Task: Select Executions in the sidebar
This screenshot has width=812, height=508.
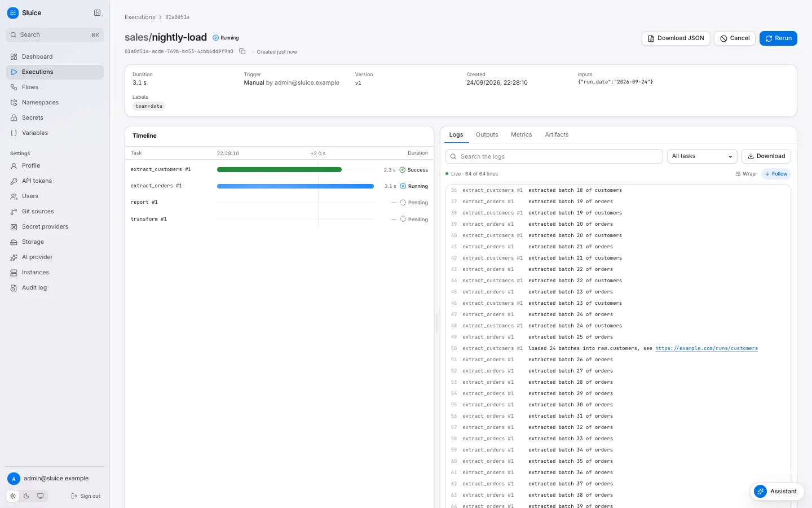Action: coord(55,72)
